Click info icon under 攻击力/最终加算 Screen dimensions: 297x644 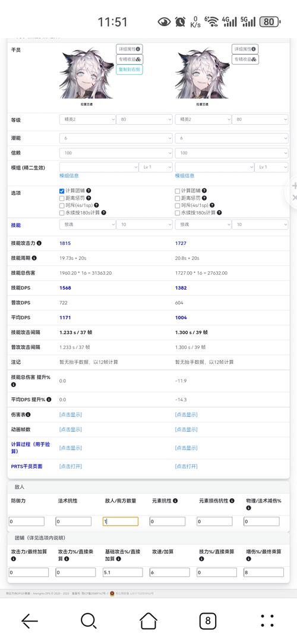(14, 559)
